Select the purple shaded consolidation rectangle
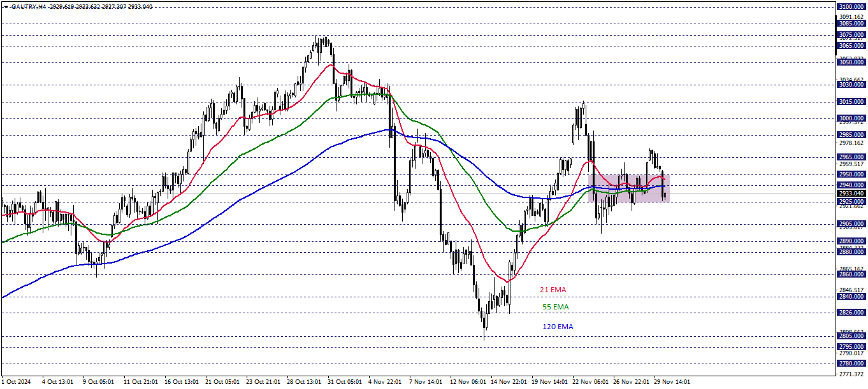The height and width of the screenshot is (389, 868). click(x=629, y=188)
